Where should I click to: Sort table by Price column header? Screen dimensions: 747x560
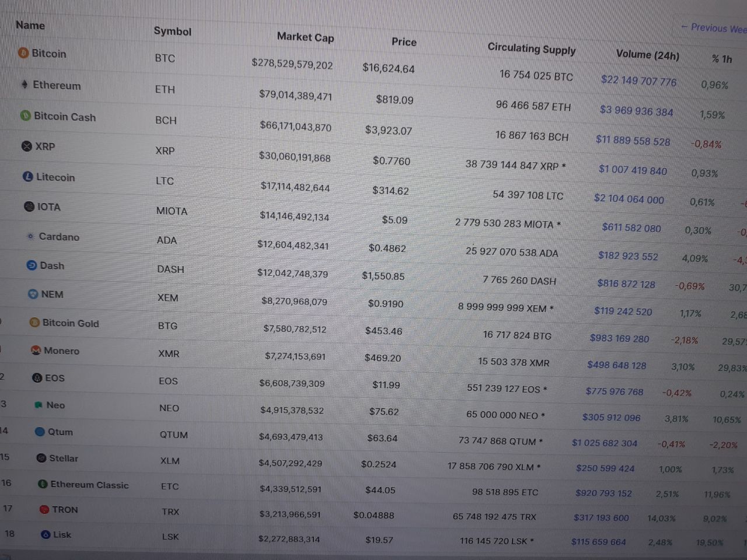404,41
